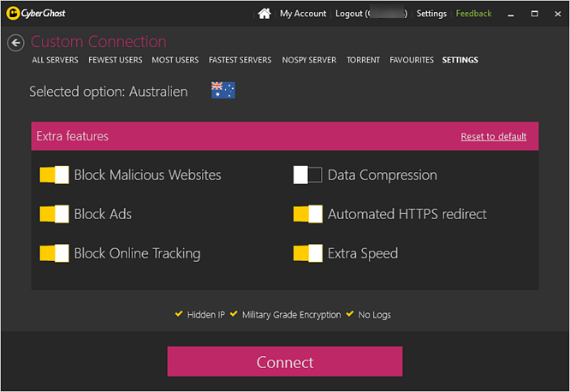Click the Block Ads label
570x392 pixels.
pos(103,214)
